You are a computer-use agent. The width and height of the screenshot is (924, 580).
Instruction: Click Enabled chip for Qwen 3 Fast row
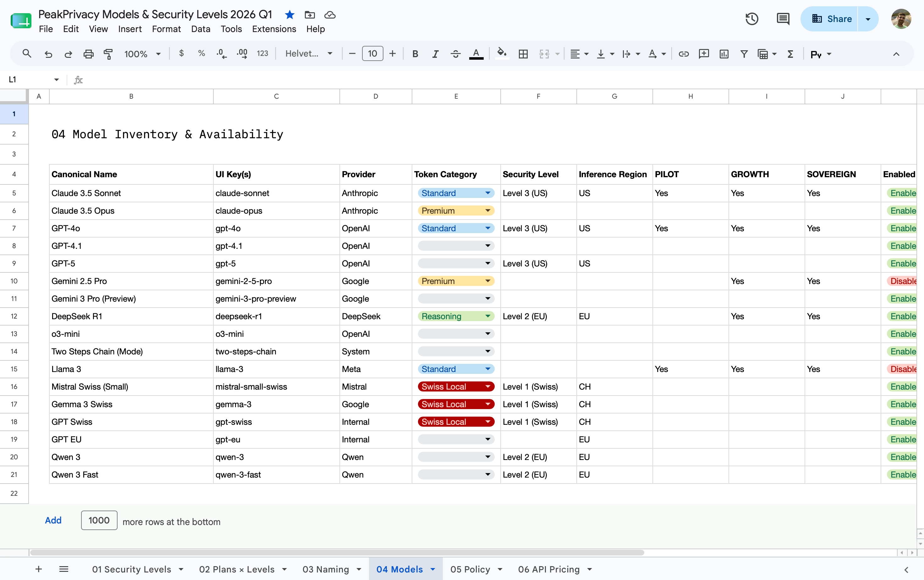902,474
